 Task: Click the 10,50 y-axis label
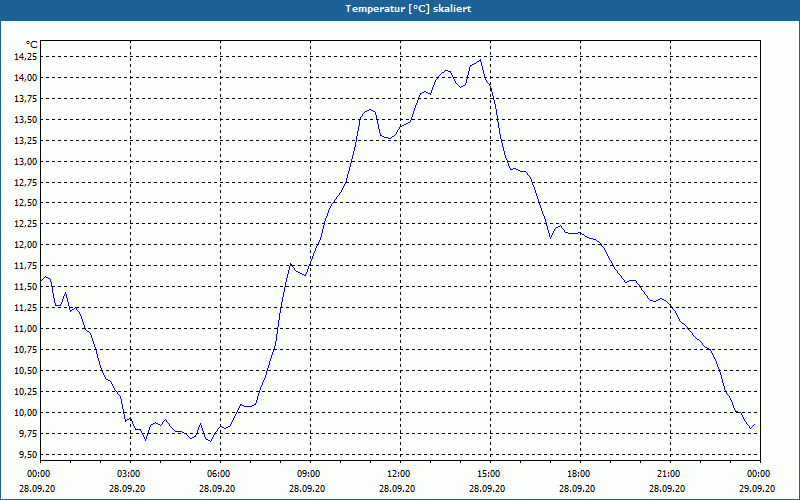coord(26,371)
